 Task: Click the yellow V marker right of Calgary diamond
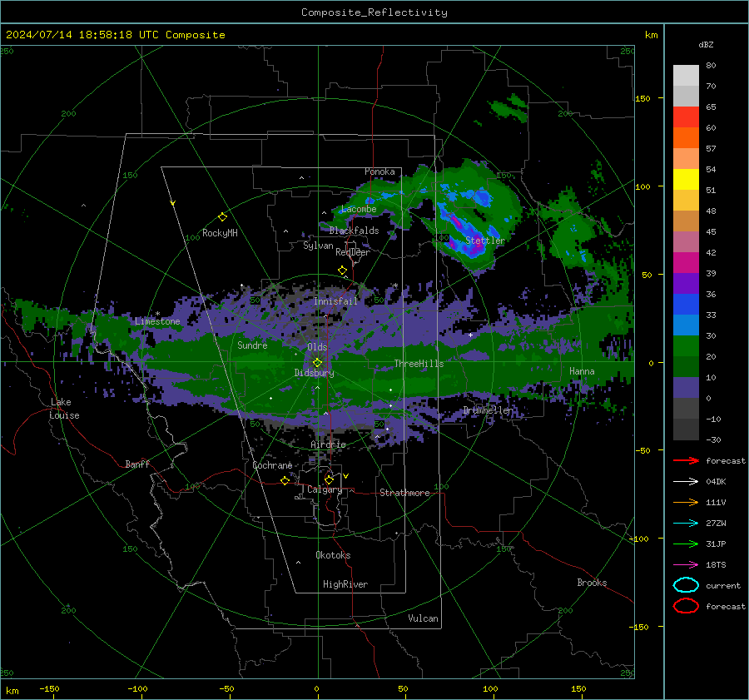pyautogui.click(x=346, y=476)
